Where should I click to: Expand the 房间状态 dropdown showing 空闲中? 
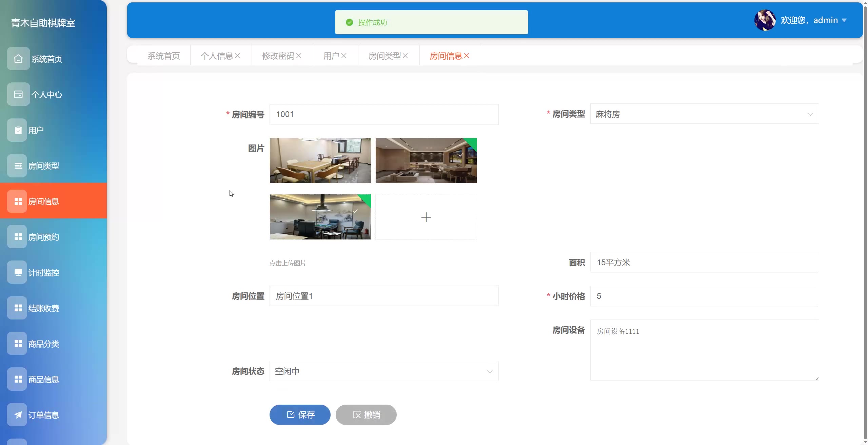click(384, 371)
